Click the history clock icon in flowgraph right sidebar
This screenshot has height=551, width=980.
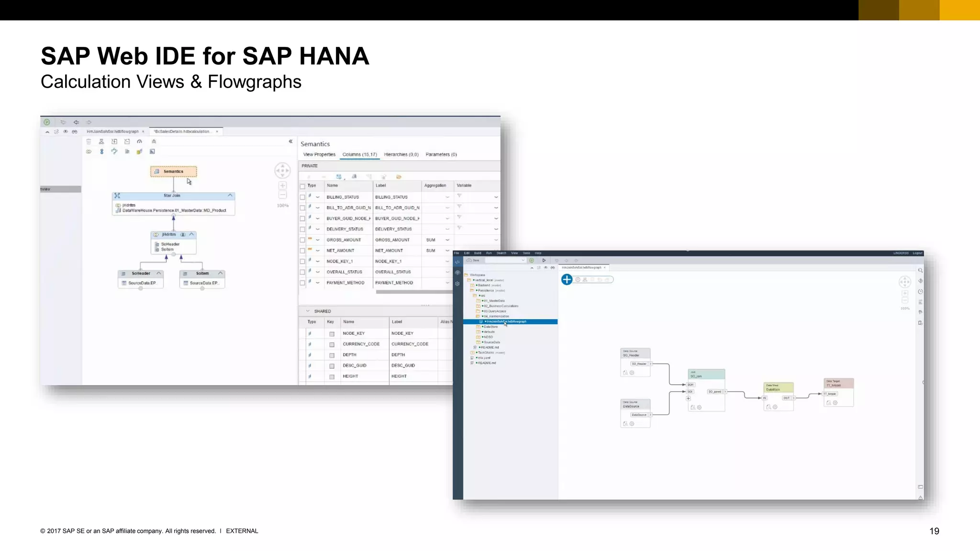pos(920,291)
